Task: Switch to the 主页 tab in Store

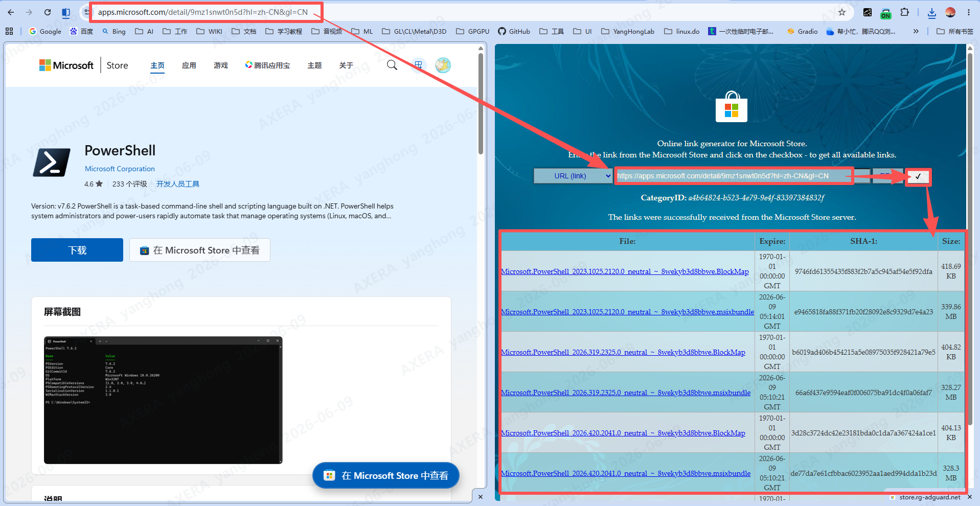Action: (x=157, y=65)
